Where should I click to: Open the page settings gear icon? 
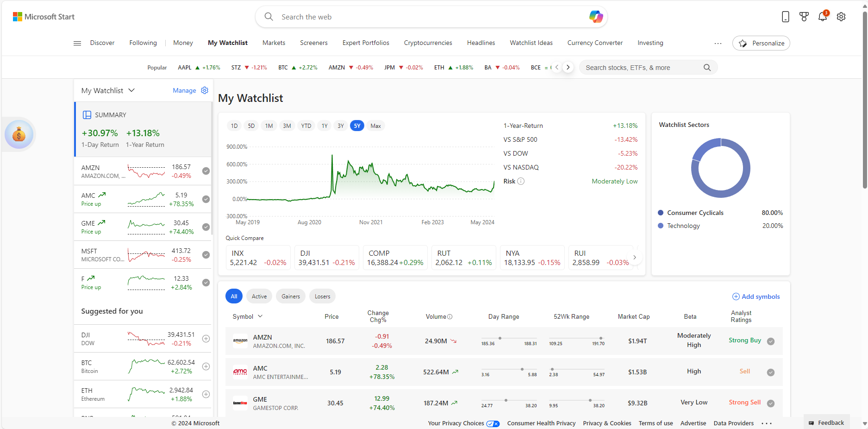841,17
